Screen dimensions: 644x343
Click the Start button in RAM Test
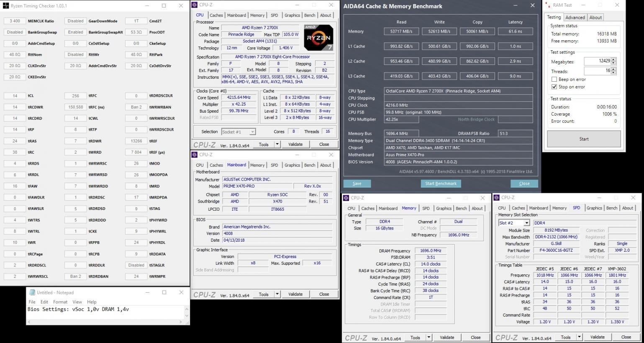coord(584,139)
